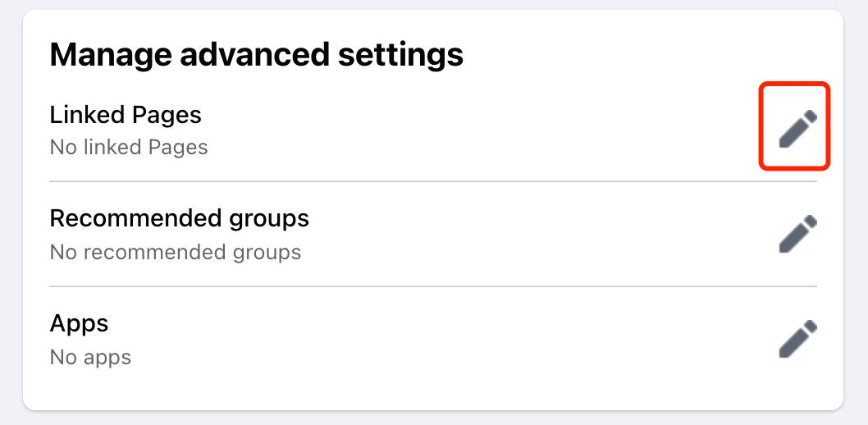Select the "Apps" setting title

[79, 322]
